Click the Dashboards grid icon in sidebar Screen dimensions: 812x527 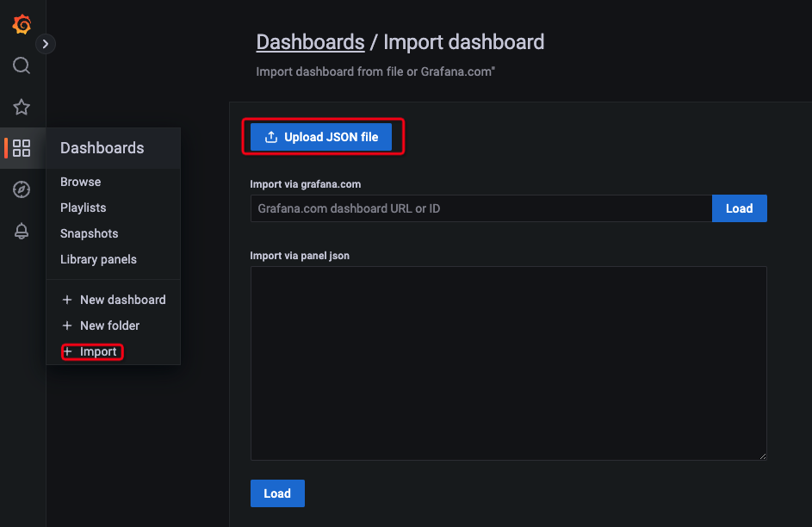point(22,148)
